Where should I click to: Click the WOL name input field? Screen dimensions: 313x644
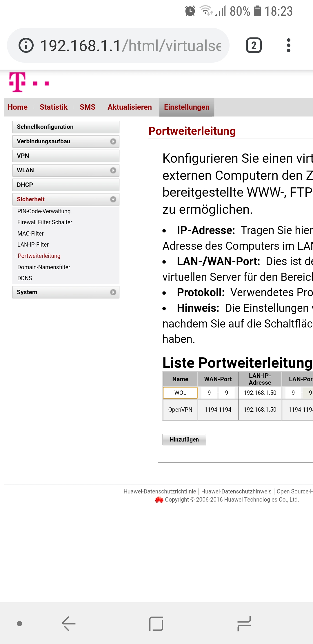[180, 393]
